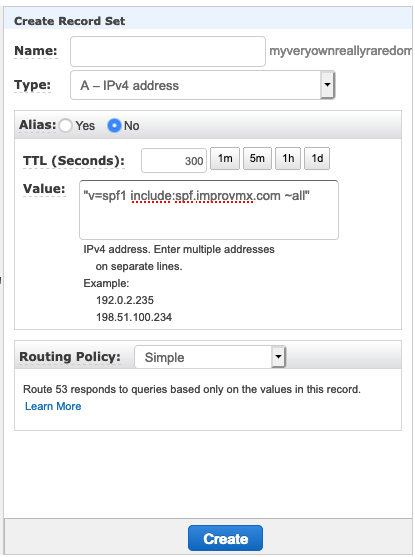415x557 pixels.
Task: Choose the 1d TTL preset
Action: coord(317,158)
